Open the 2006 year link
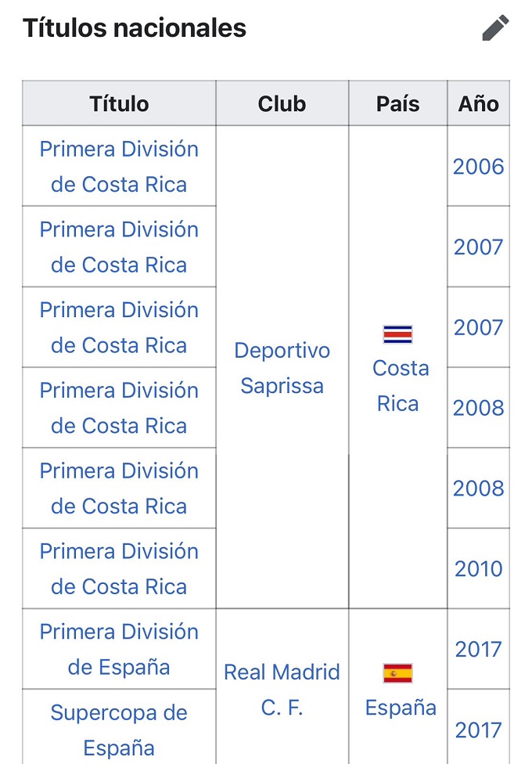The width and height of the screenshot is (532, 764). (x=478, y=167)
